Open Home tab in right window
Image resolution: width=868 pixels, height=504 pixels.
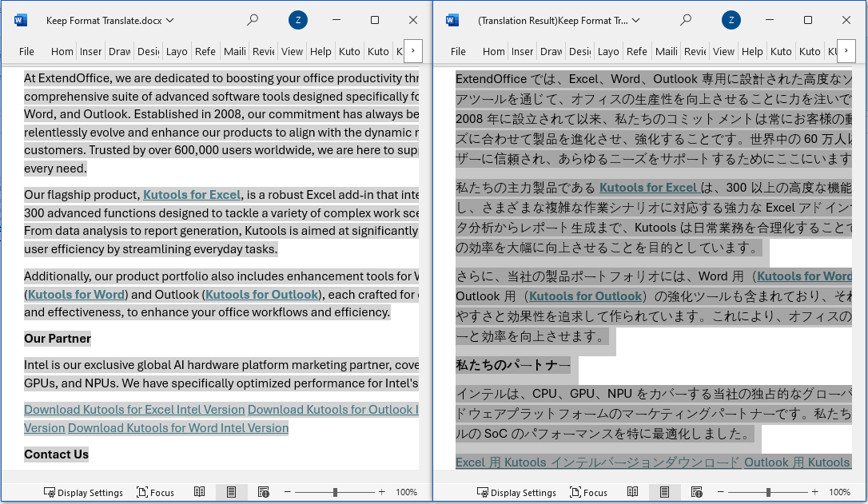494,51
